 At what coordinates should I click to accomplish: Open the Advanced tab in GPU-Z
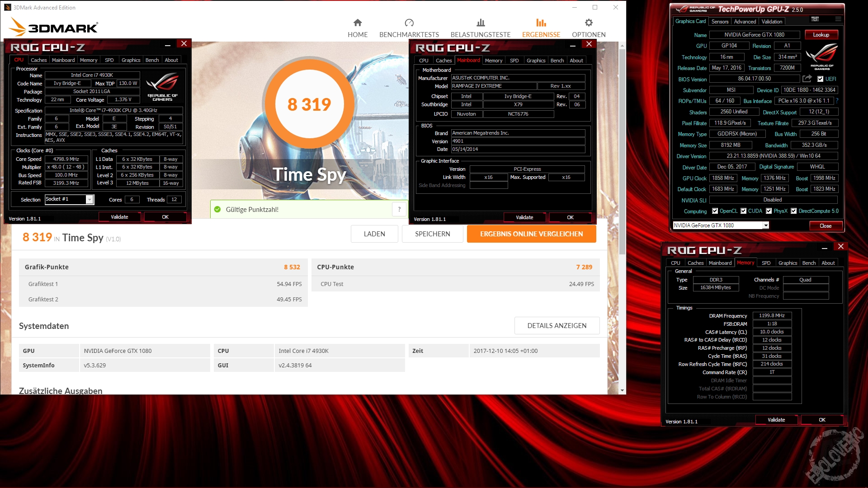[745, 22]
